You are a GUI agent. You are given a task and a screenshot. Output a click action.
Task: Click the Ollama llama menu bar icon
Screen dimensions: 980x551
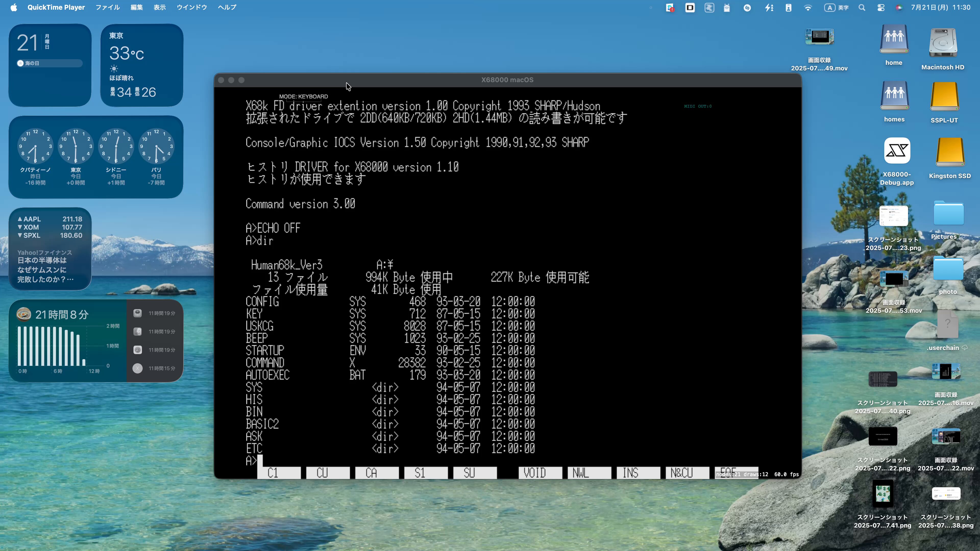(x=727, y=8)
